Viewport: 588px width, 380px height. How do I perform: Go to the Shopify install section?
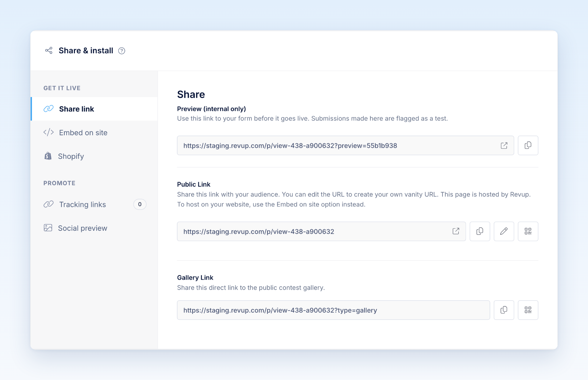94,156
